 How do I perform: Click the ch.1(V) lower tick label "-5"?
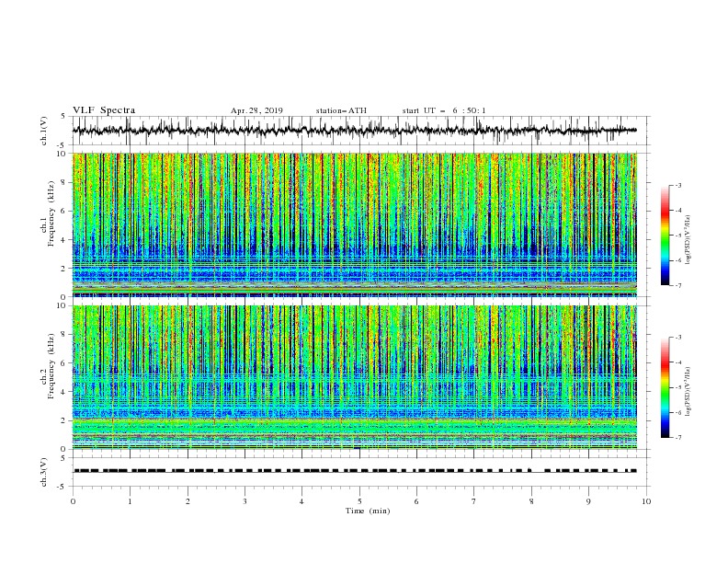coord(63,145)
